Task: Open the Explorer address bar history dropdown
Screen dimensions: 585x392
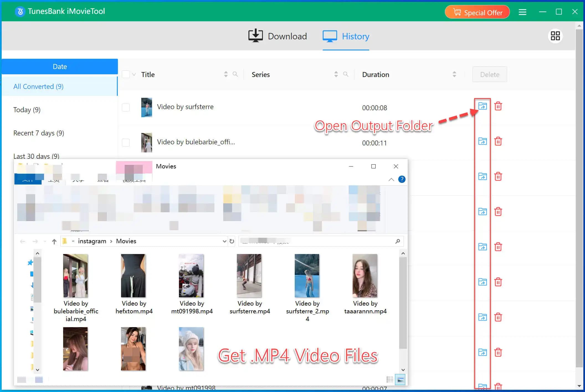Action: 224,241
